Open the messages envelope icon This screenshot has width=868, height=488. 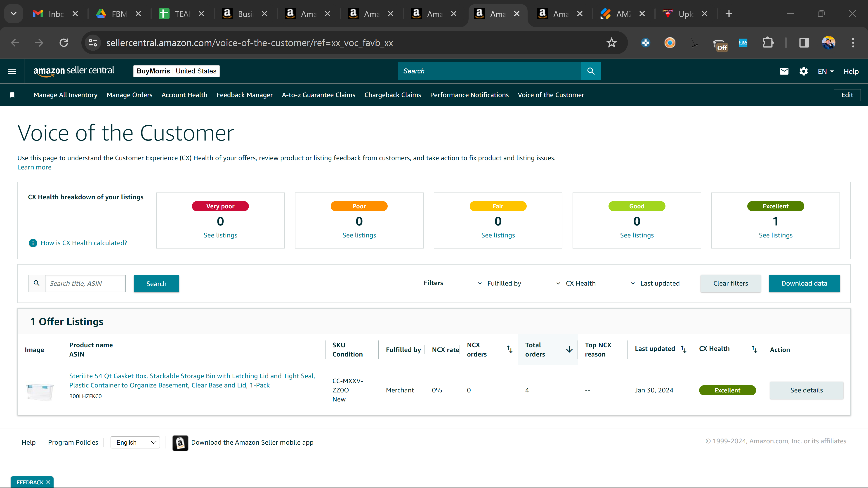click(x=784, y=71)
